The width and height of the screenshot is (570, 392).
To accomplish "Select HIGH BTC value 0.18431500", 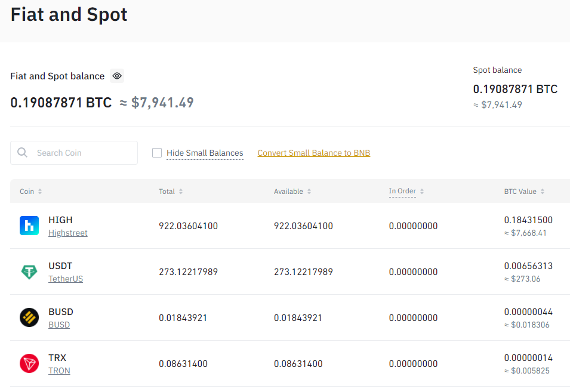I will (528, 220).
